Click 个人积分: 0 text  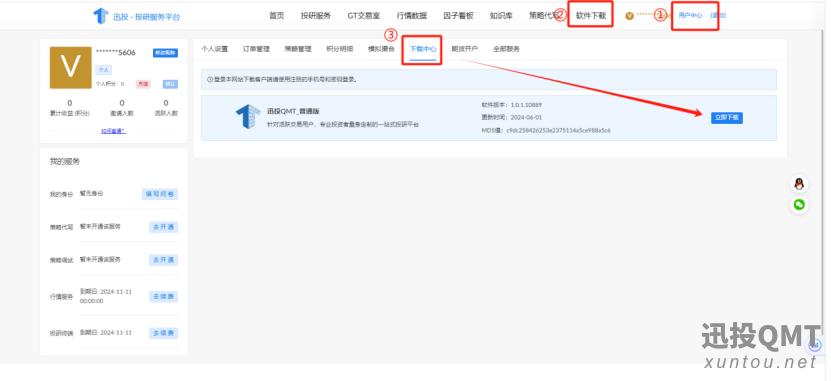(110, 84)
